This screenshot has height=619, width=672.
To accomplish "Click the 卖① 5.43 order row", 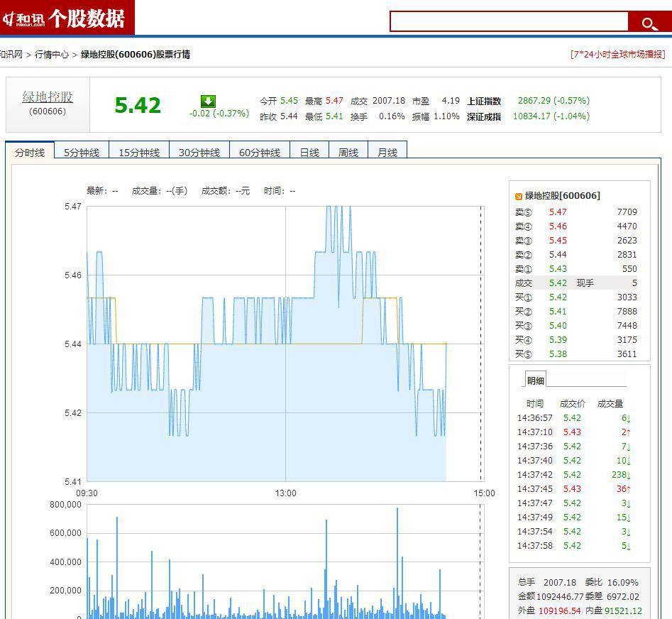I will (576, 269).
